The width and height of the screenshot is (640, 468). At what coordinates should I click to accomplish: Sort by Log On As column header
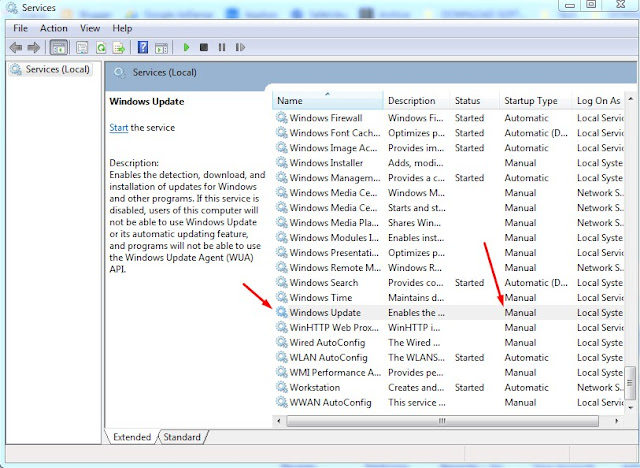point(598,100)
